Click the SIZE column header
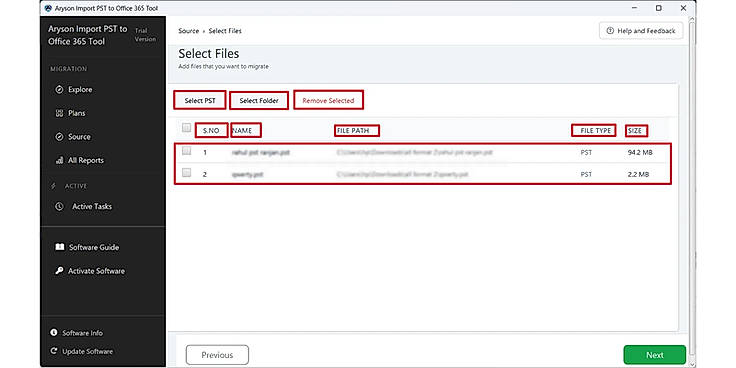 [635, 130]
